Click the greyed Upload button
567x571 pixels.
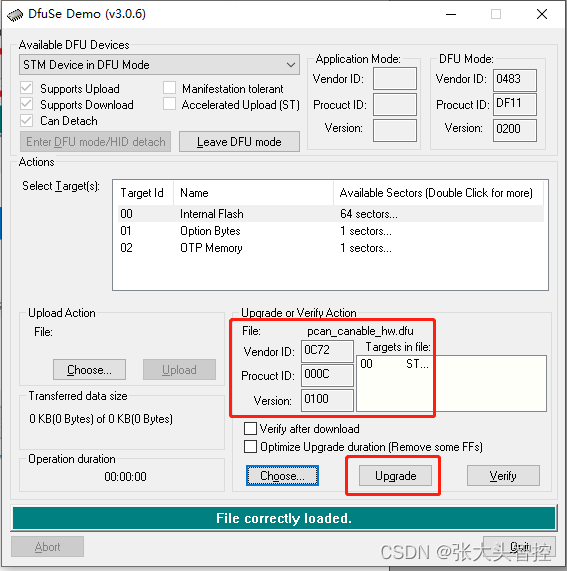(179, 370)
